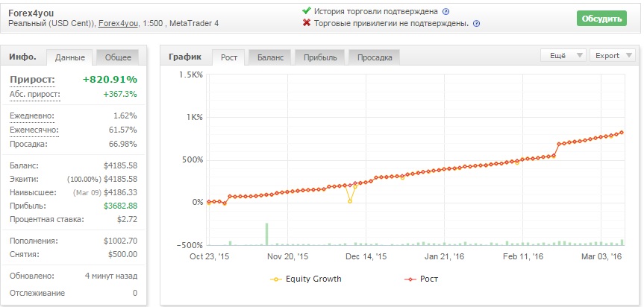Click the tall green volume bar in chart

[266, 234]
